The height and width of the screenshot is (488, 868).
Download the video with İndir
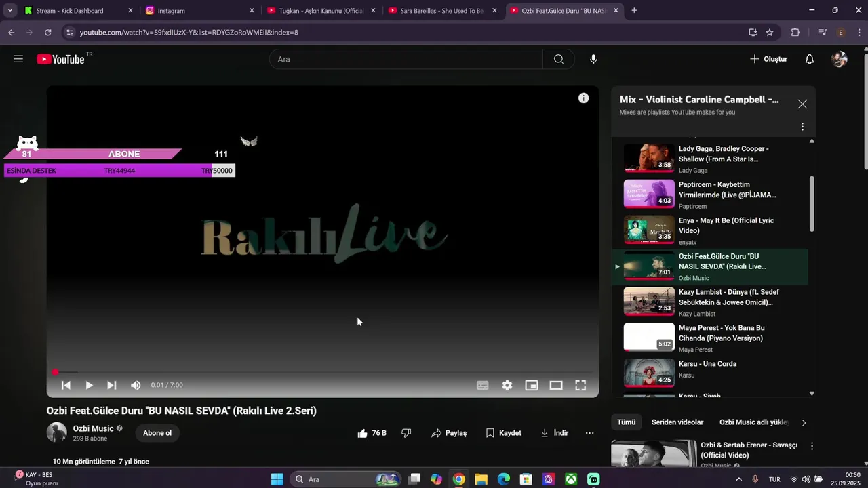coord(555,433)
